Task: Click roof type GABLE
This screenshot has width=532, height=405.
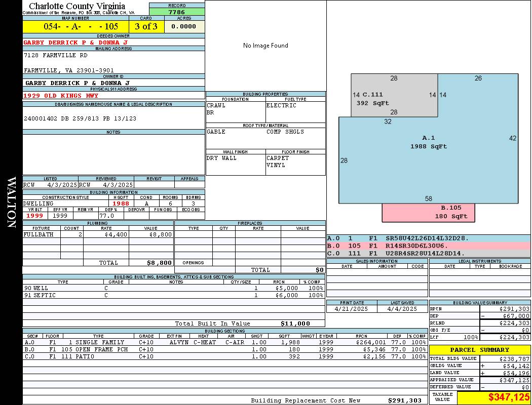Action: (216, 132)
